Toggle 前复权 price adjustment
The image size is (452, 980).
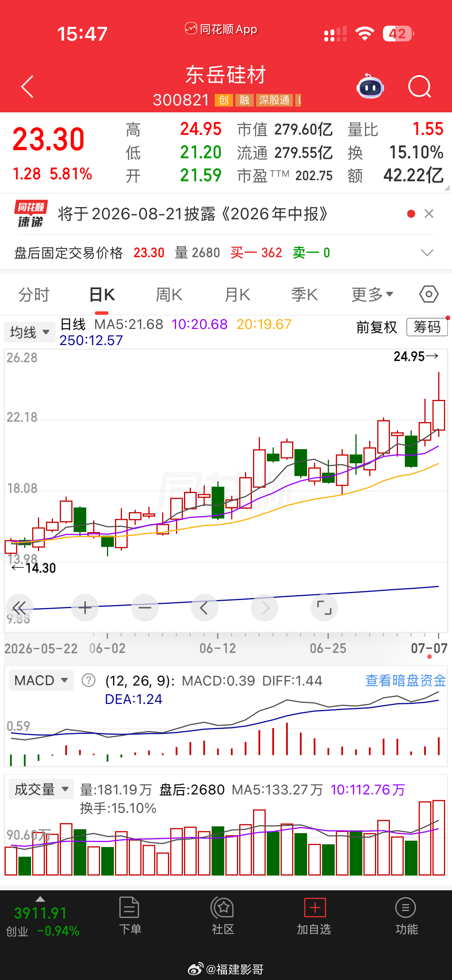coord(376,327)
